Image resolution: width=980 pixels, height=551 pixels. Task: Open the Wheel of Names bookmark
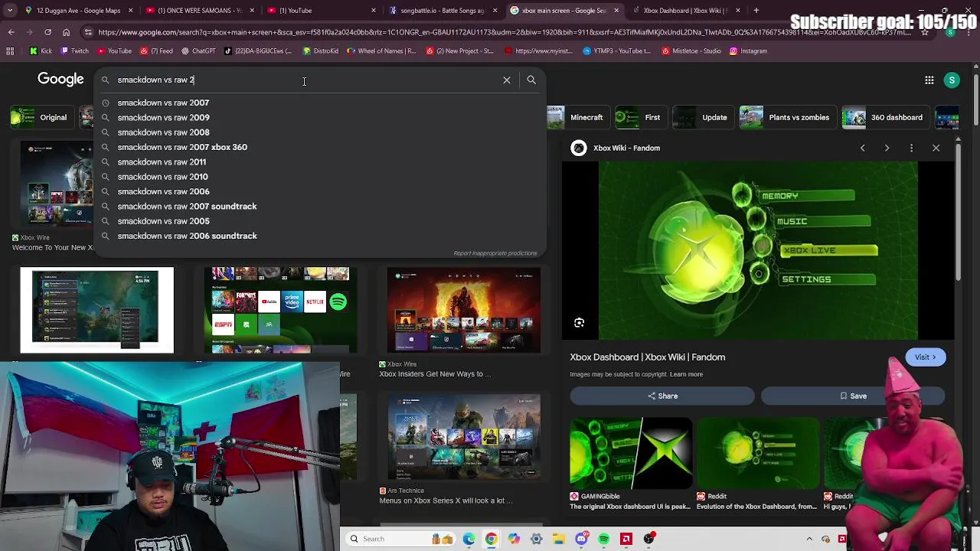[x=381, y=51]
